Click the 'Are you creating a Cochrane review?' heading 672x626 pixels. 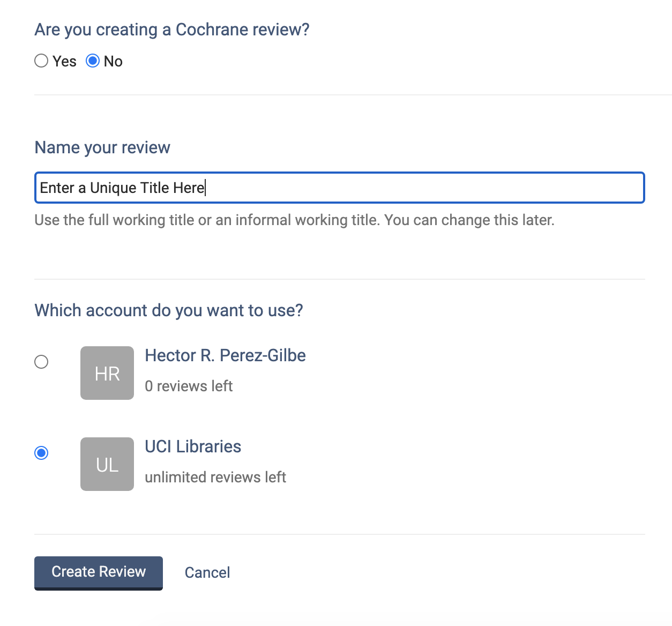172,29
